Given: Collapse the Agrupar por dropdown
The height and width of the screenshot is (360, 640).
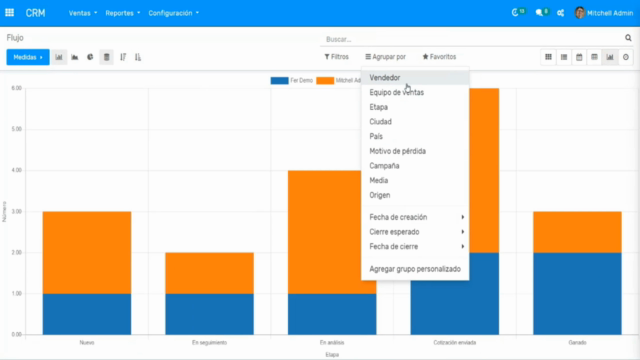Looking at the screenshot, I should click(x=385, y=57).
